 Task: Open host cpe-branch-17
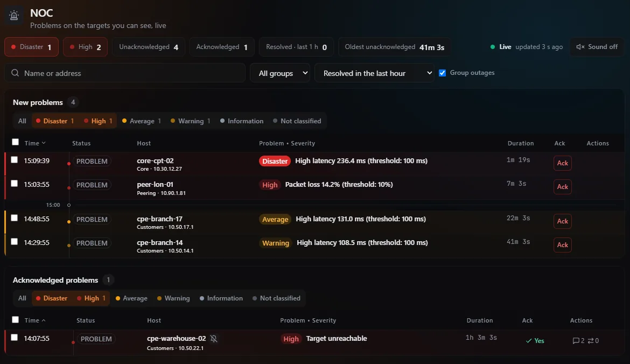[x=159, y=219]
